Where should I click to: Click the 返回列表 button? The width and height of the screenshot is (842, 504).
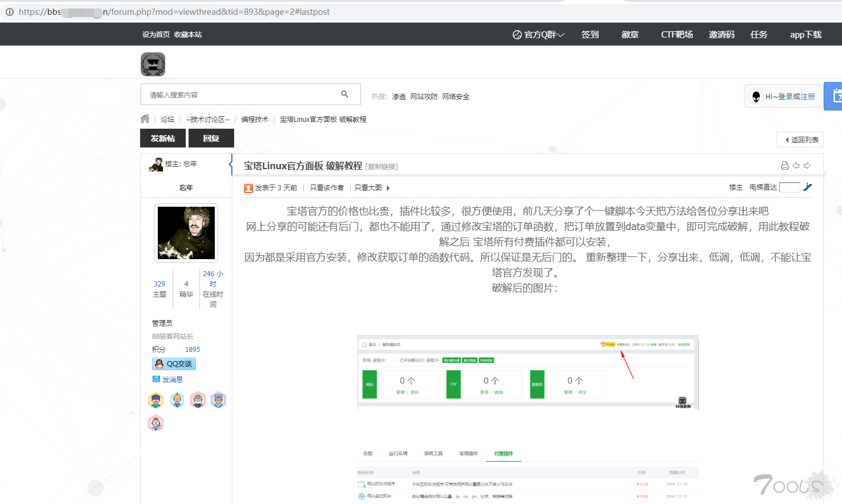click(800, 140)
